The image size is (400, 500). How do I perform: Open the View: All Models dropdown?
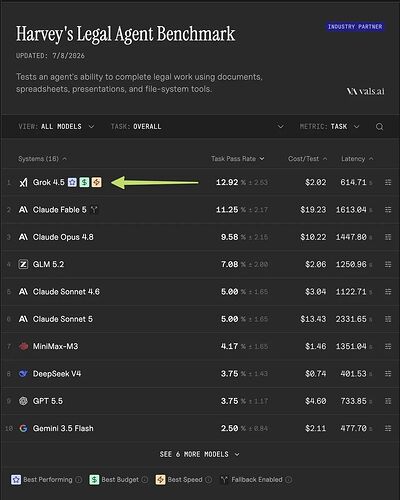point(56,127)
